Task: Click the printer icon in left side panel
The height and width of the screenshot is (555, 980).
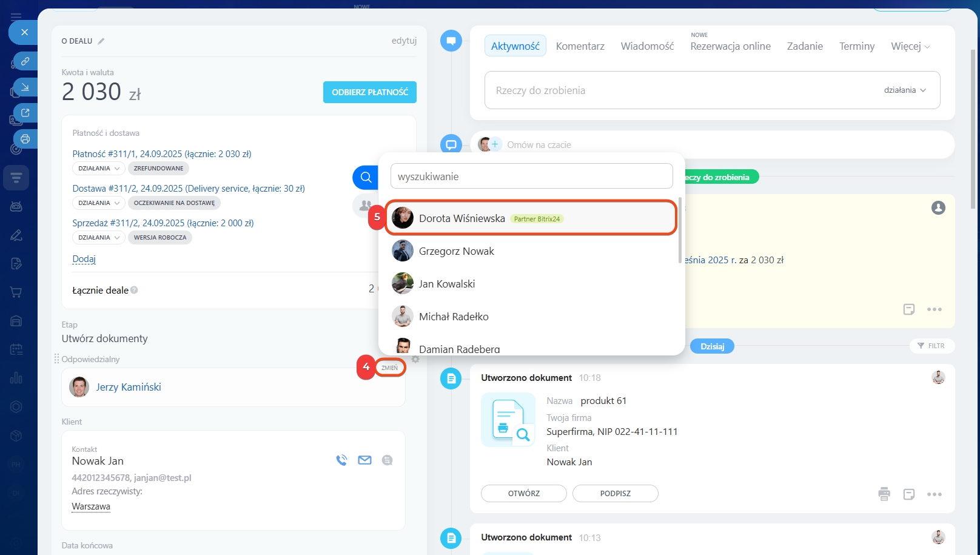Action: tap(25, 139)
